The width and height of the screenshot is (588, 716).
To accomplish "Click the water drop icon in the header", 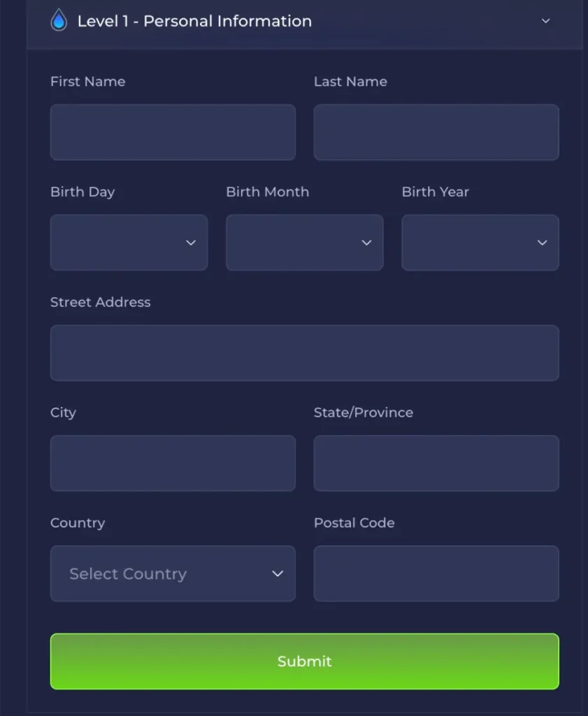I will [59, 21].
